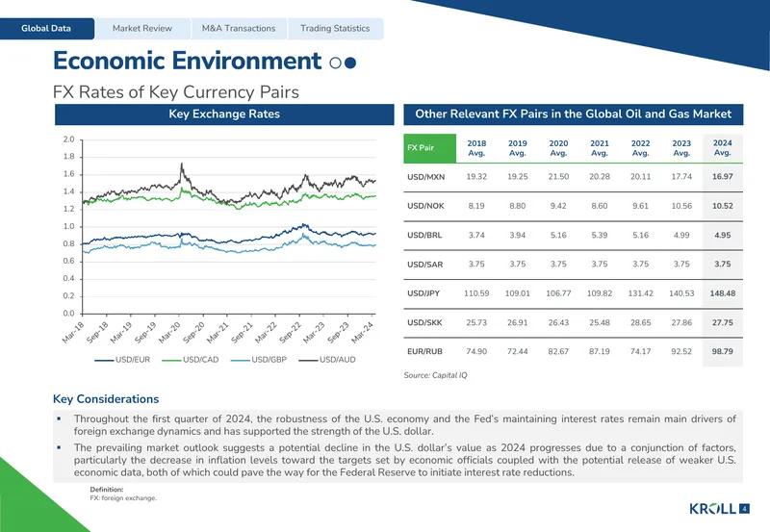Click the USD/GBP light blue legend swatch

(240, 360)
